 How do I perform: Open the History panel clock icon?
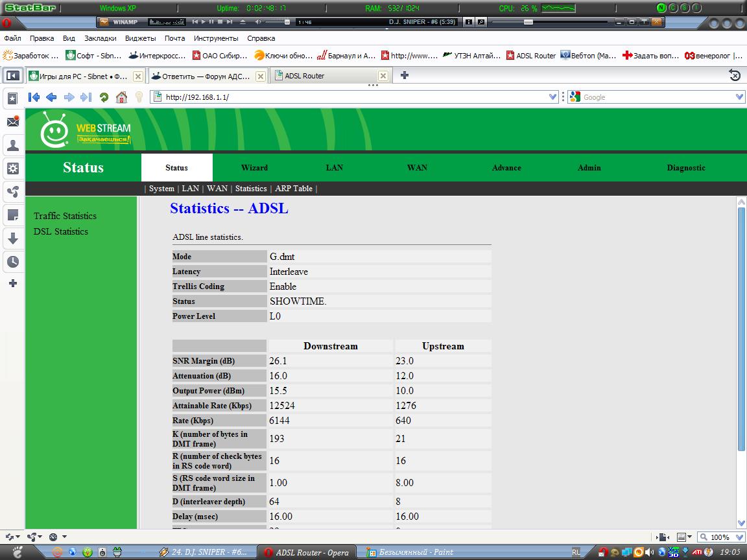point(12,262)
